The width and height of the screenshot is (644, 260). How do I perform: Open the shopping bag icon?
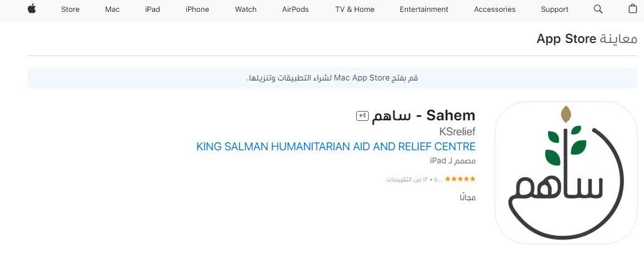(633, 9)
